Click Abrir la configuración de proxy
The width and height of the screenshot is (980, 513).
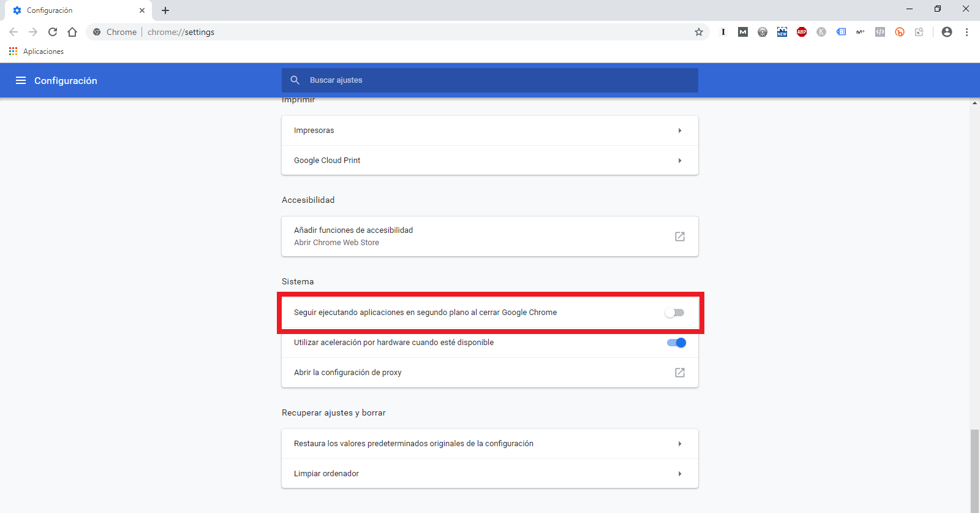[490, 373]
